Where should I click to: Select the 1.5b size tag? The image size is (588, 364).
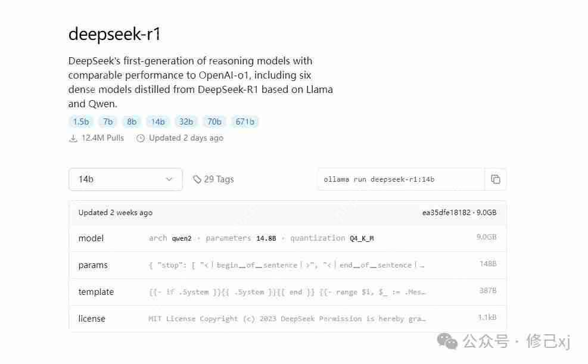click(x=81, y=122)
